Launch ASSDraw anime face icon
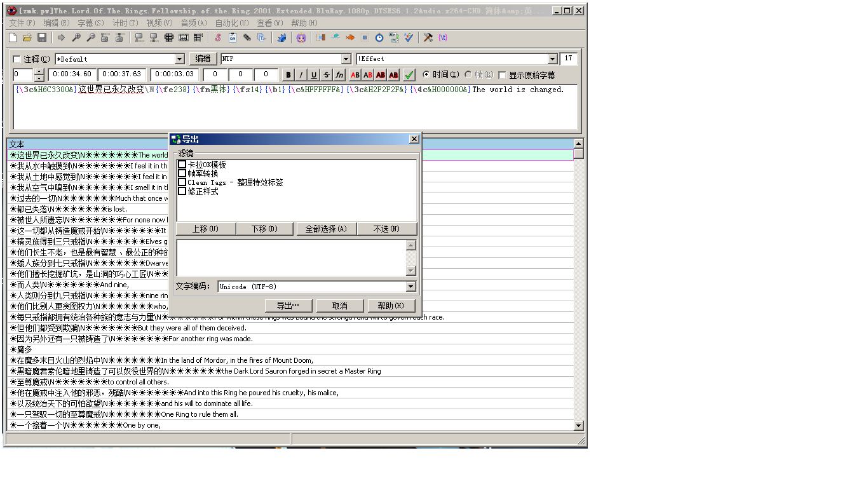Image resolution: width=868 pixels, height=488 pixels. pos(301,38)
